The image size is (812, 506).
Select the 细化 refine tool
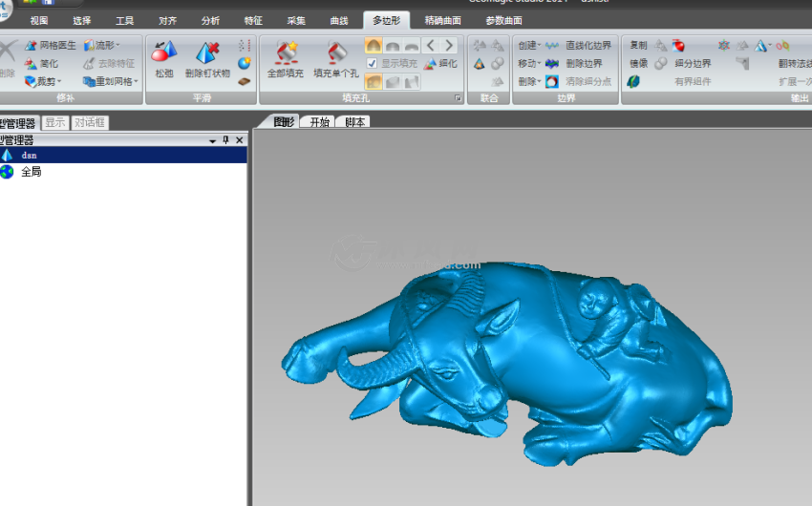point(440,63)
